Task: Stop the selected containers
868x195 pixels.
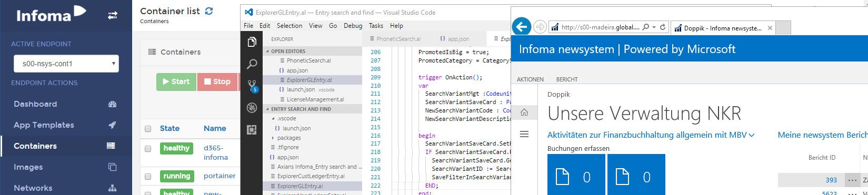Action: pos(217,81)
